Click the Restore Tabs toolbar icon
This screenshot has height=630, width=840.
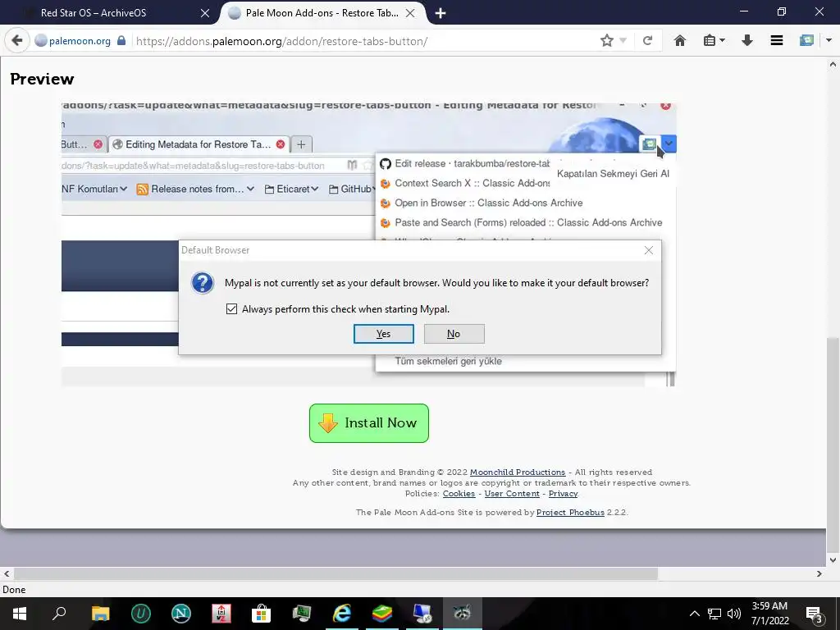[x=806, y=41]
